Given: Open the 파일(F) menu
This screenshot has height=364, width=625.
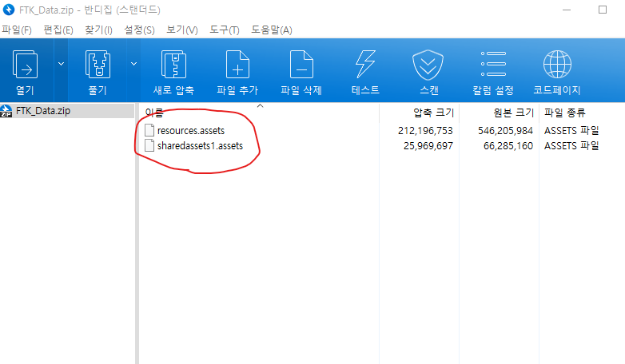Looking at the screenshot, I should (x=17, y=30).
